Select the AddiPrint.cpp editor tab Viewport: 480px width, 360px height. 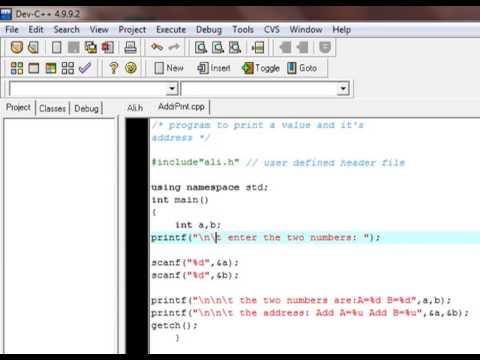coord(181,107)
